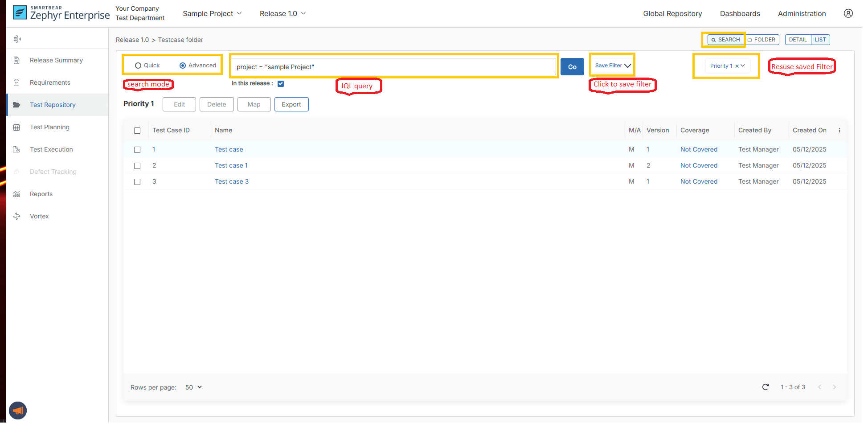
Task: Click the Reports chart icon
Action: coord(17,194)
